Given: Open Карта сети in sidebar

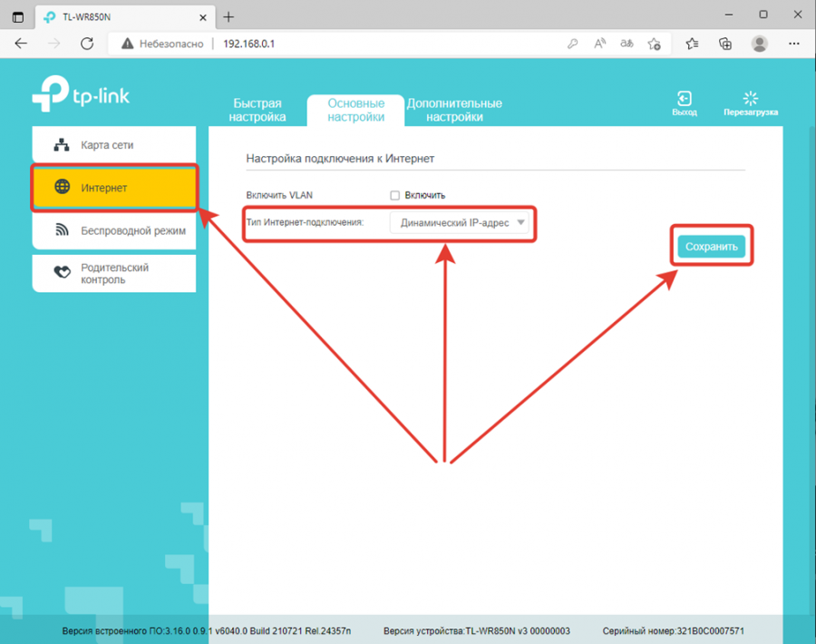Looking at the screenshot, I should (113, 145).
